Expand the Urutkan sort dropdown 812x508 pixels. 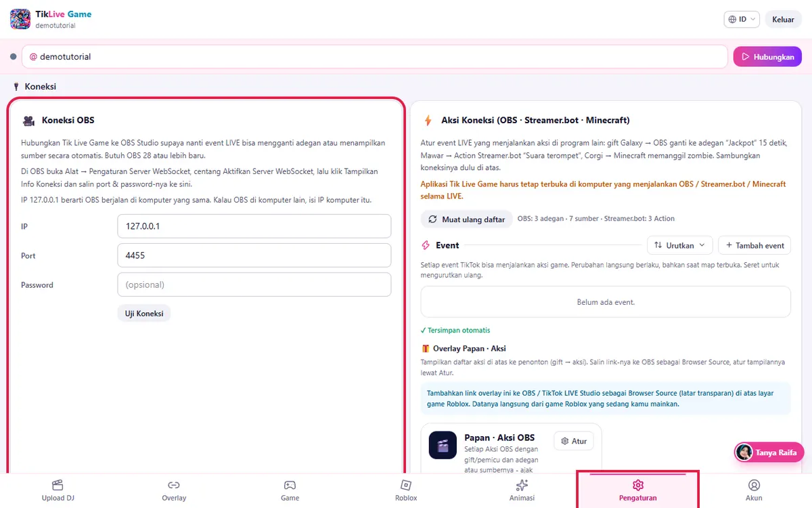coord(679,245)
